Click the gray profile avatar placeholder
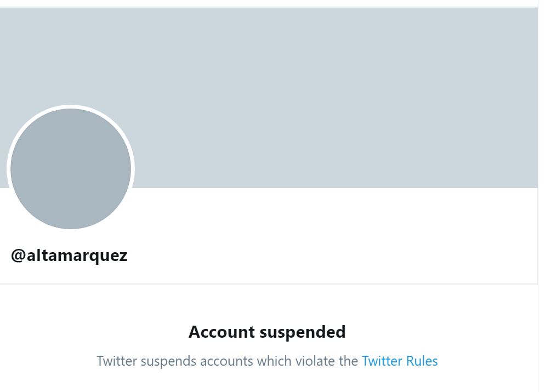 (71, 168)
